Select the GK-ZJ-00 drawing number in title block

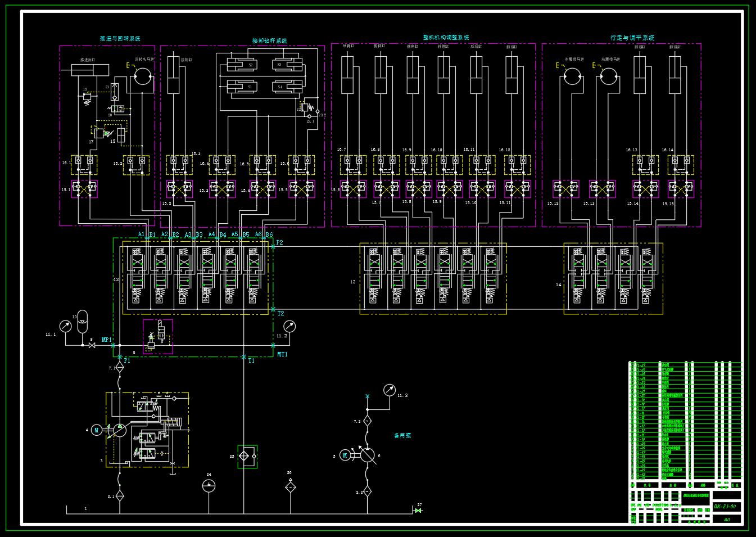point(725,507)
